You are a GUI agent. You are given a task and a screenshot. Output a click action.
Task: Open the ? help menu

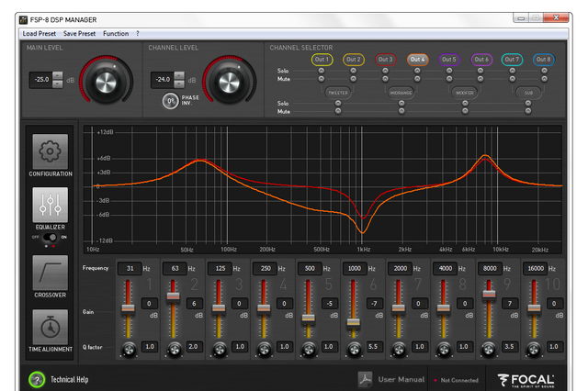point(138,34)
